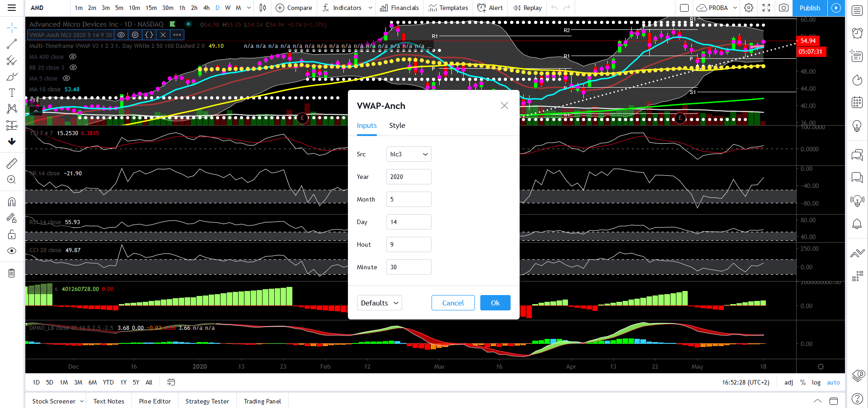
Task: Expand Stock Screener dropdown
Action: 82,401
